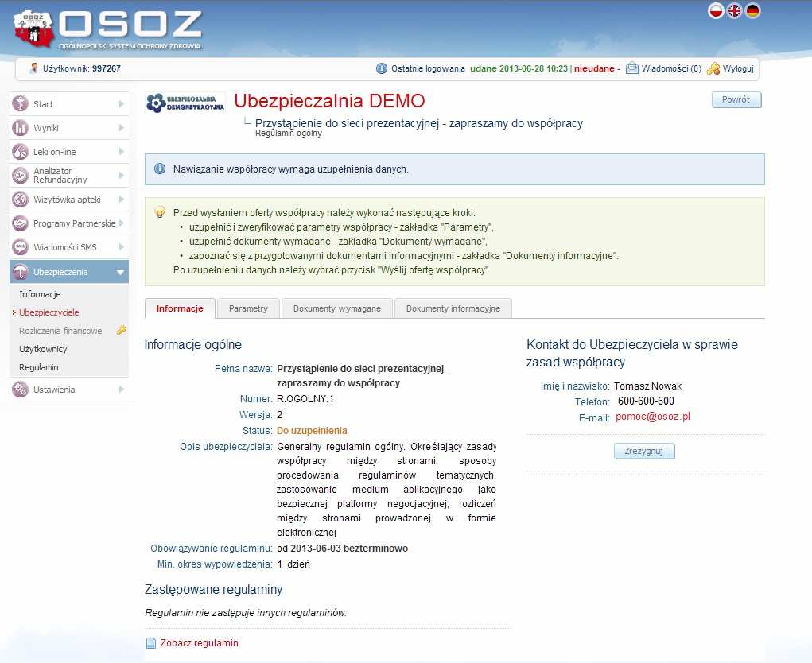Open Ubezpieczyciele submenu item
The image size is (812, 663).
click(x=49, y=312)
